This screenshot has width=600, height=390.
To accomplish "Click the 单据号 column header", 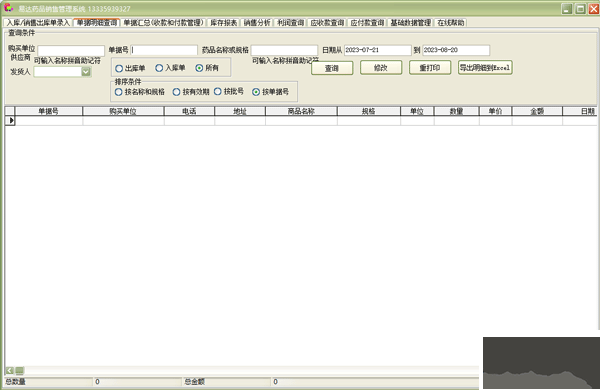I will [x=49, y=111].
